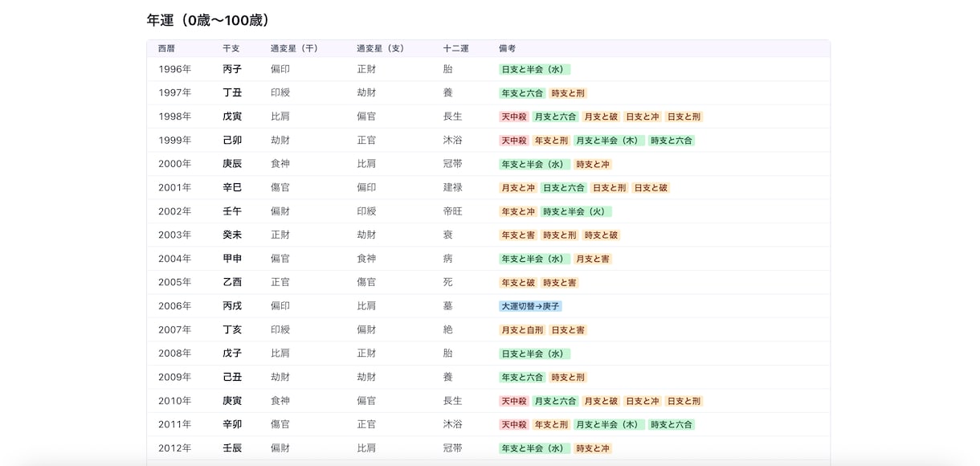Click the 大運切替→庚子 tag

pyautogui.click(x=530, y=307)
